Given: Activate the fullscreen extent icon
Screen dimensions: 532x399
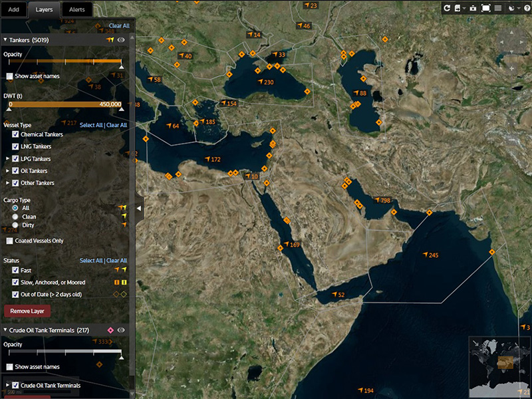Looking at the screenshot, I should [x=485, y=8].
